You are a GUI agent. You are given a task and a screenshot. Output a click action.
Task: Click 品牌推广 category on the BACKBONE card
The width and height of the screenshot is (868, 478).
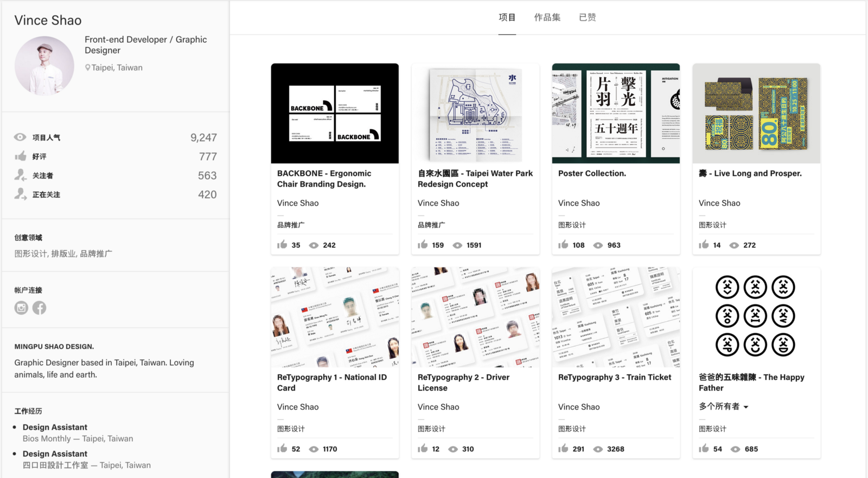(x=291, y=225)
